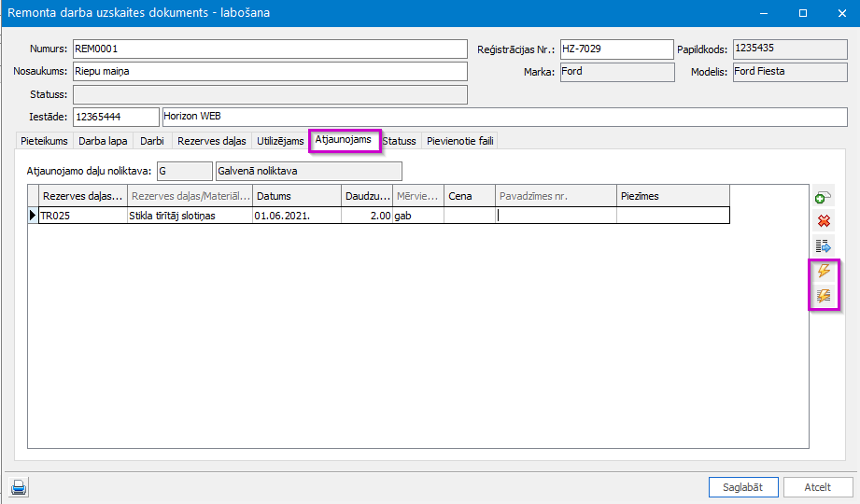This screenshot has height=504, width=860.
Task: Click the Pavadzīmes nr. column header
Action: [556, 196]
